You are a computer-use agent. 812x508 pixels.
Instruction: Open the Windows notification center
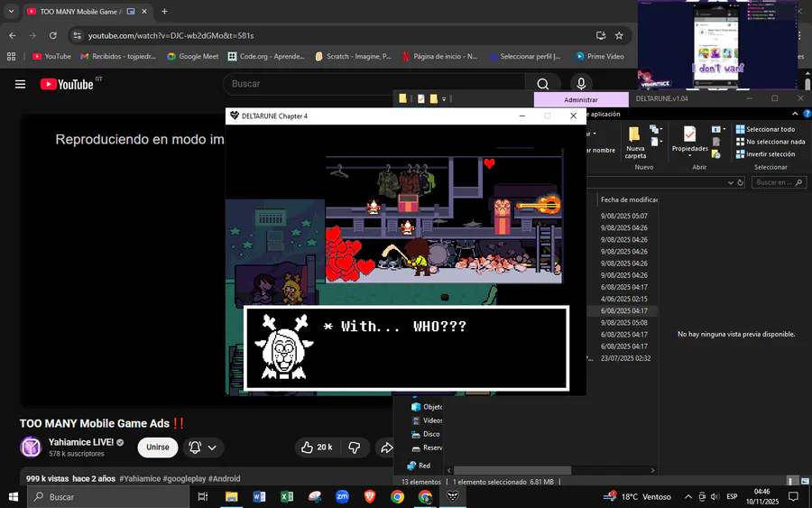793,496
